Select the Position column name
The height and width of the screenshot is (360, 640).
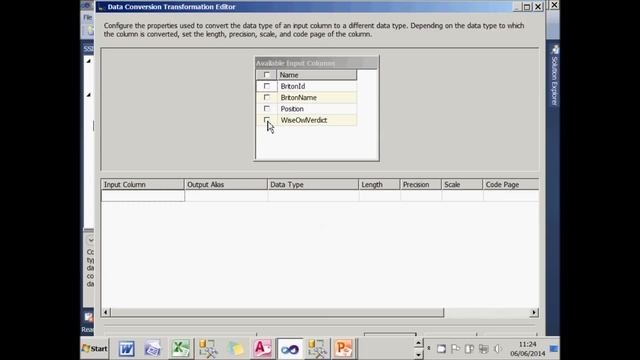[x=292, y=109]
